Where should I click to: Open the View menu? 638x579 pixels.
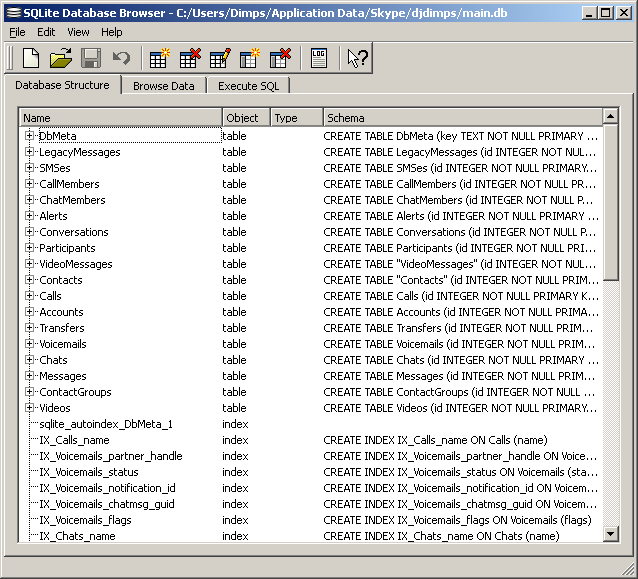point(78,32)
